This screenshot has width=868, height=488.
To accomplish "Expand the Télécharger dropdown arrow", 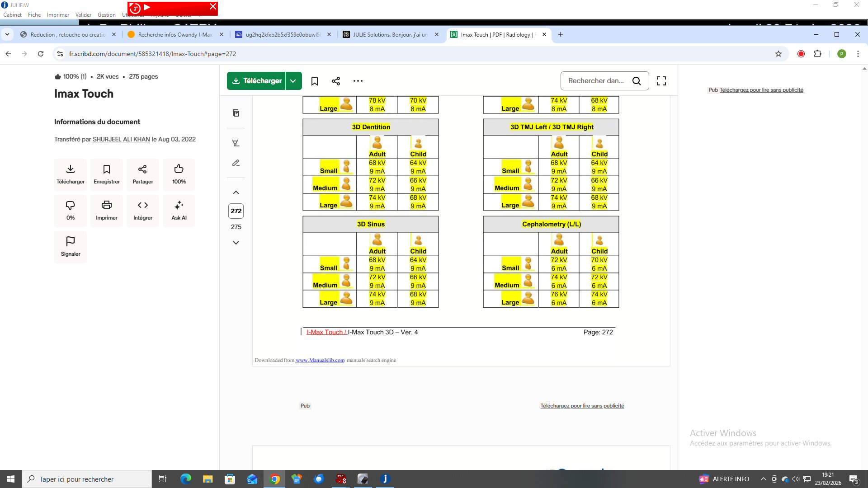I will [293, 81].
